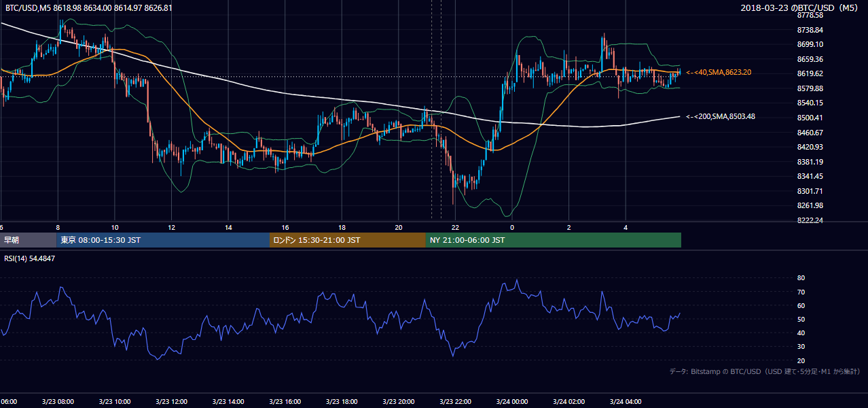
Task: Click hour label 10 below price chart
Action: [x=115, y=227]
